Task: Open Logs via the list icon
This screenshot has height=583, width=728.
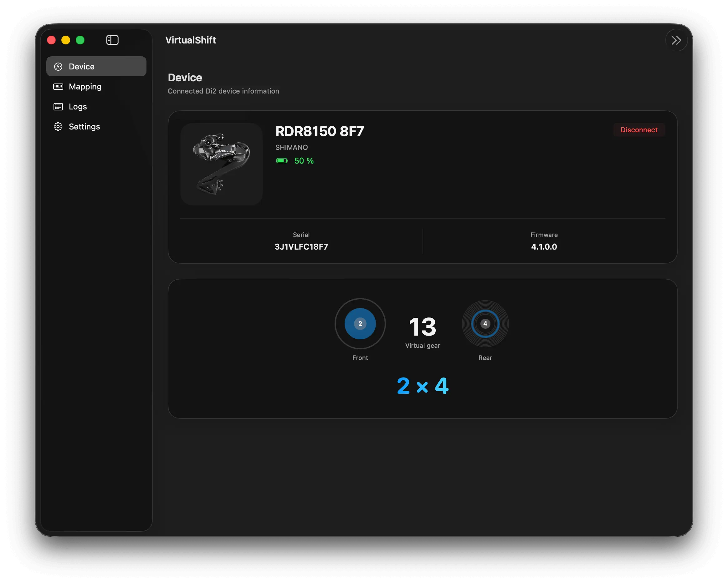Action: pos(58,106)
